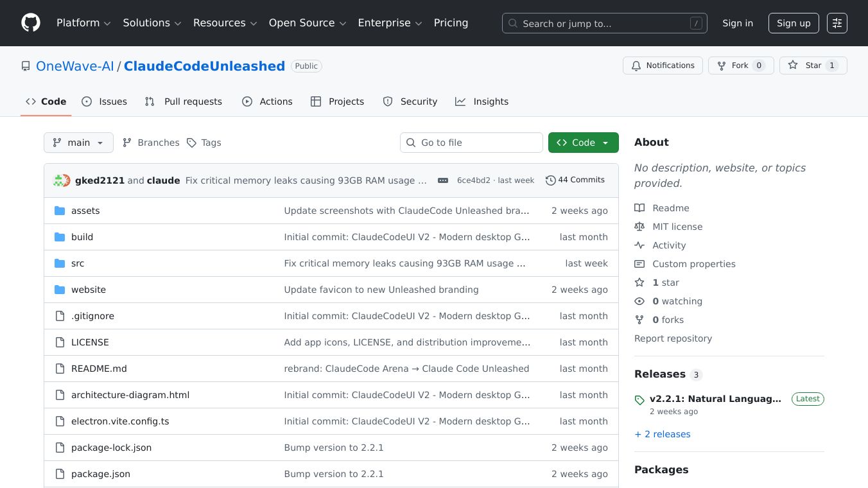
Task: Open the '+ 2 releases' link
Action: click(x=663, y=434)
